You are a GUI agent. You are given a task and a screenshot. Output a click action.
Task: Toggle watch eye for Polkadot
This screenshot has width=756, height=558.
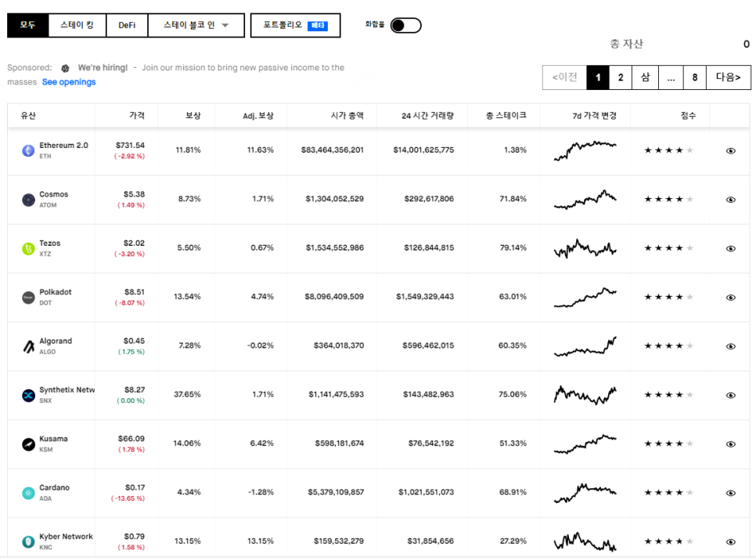[730, 297]
